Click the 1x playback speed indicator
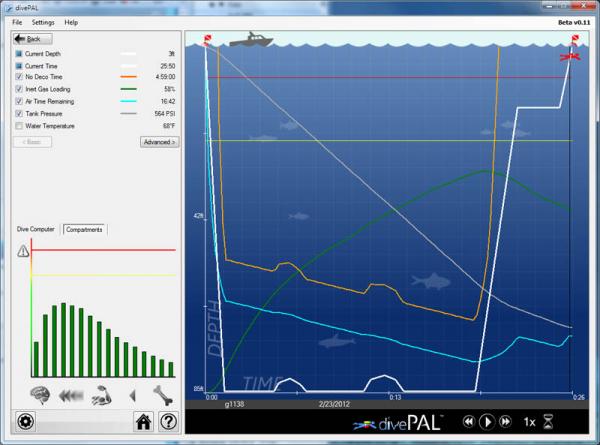This screenshot has width=600, height=445. coord(529,422)
